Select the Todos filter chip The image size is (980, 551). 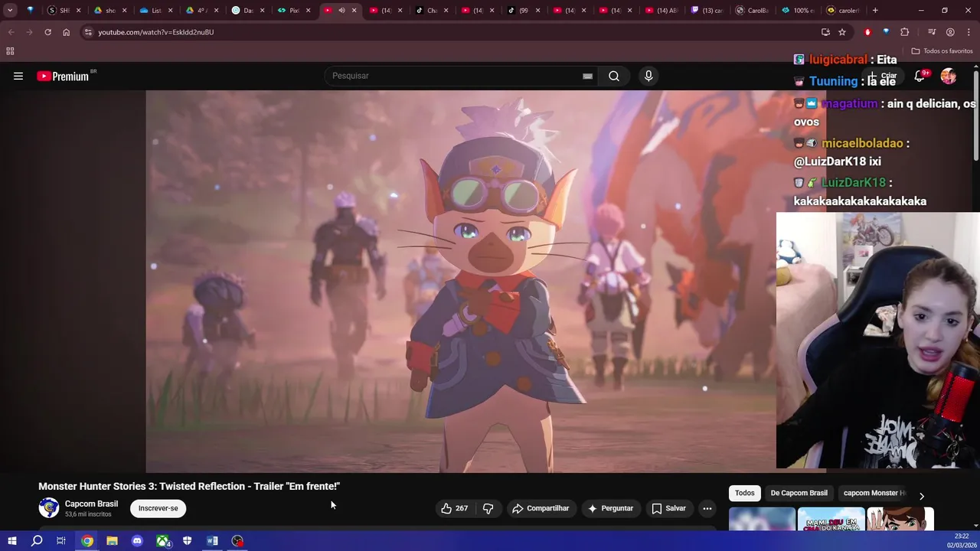click(745, 493)
